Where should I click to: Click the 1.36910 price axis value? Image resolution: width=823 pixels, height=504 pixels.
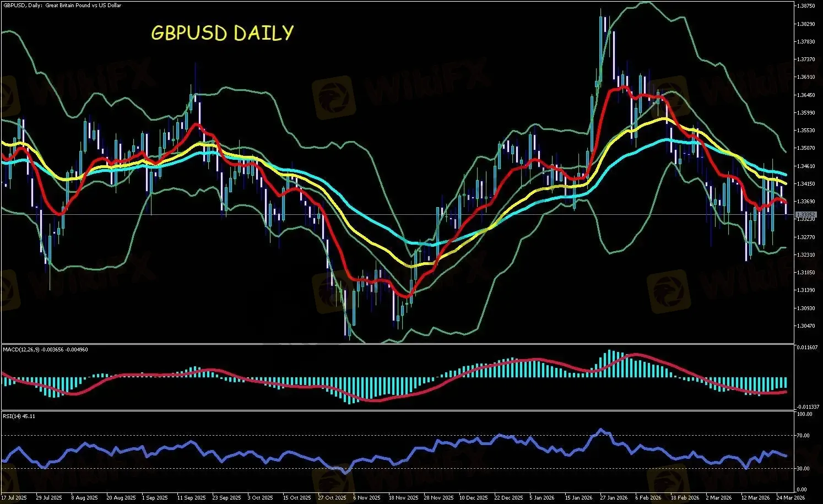click(805, 77)
